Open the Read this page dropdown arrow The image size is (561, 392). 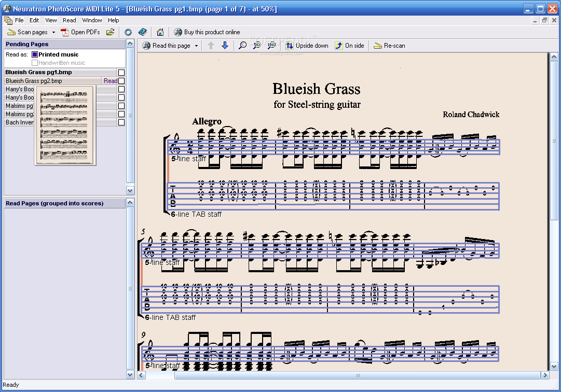point(196,46)
